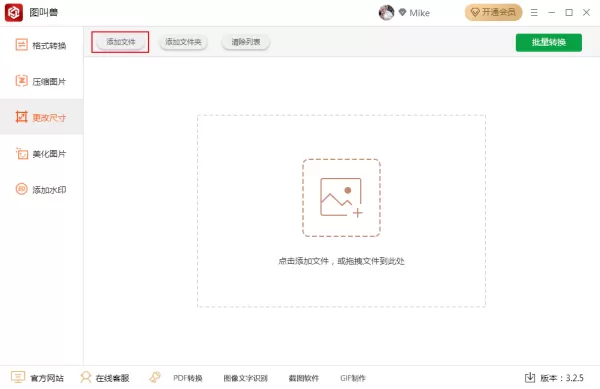Click the add-image placeholder icon
Screen dimensions: 600x389
[x=341, y=198]
